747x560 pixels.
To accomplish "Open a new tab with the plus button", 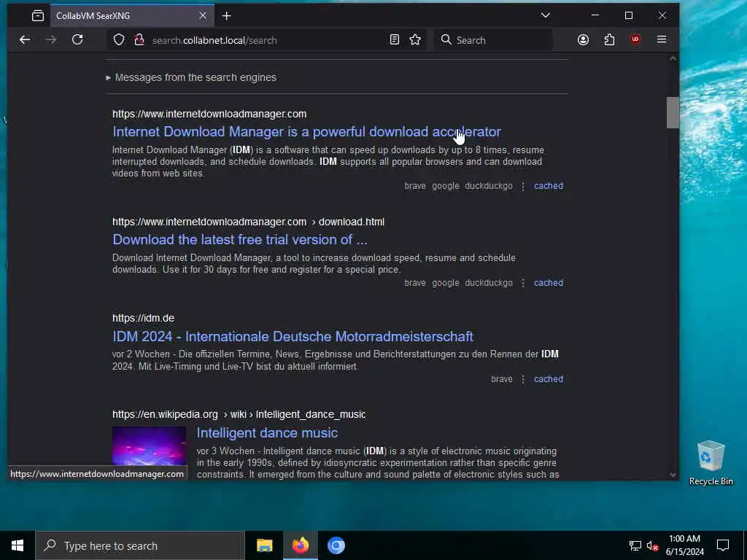I will click(227, 16).
